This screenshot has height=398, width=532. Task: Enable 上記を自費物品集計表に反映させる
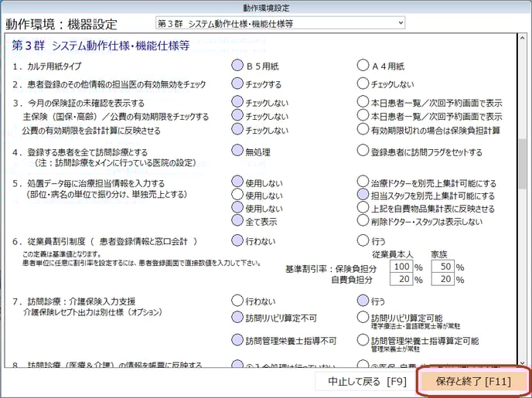point(363,209)
